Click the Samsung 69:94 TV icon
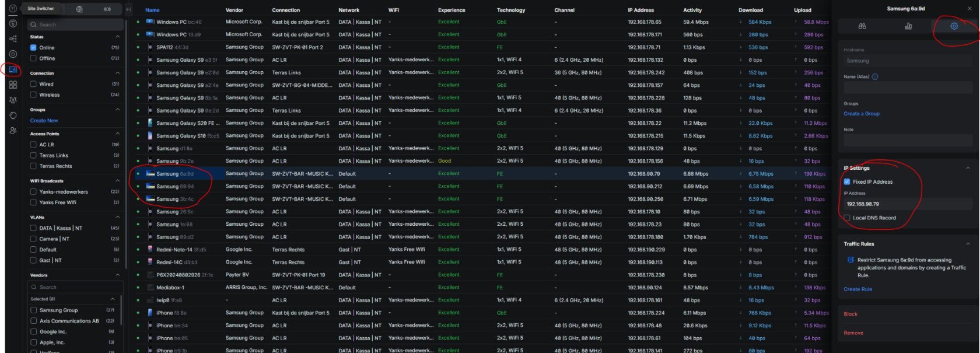This screenshot has width=980, height=353. (150, 186)
